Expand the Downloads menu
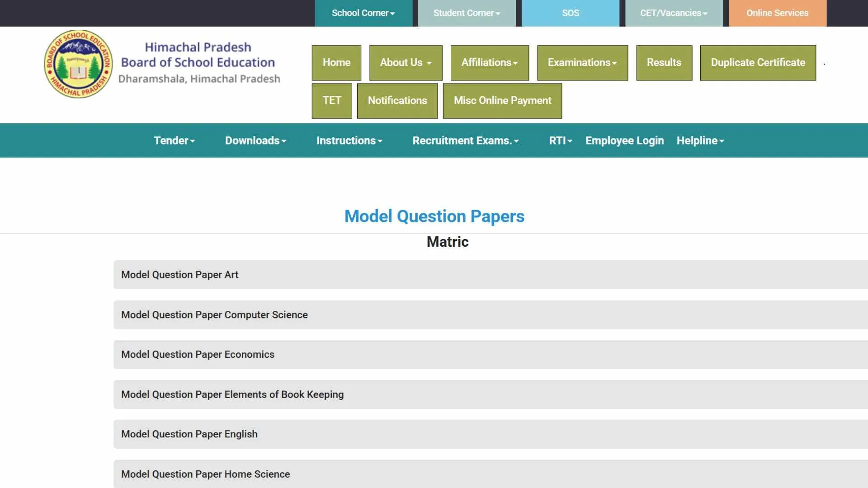Screen dimensions: 868x488 pos(256,141)
